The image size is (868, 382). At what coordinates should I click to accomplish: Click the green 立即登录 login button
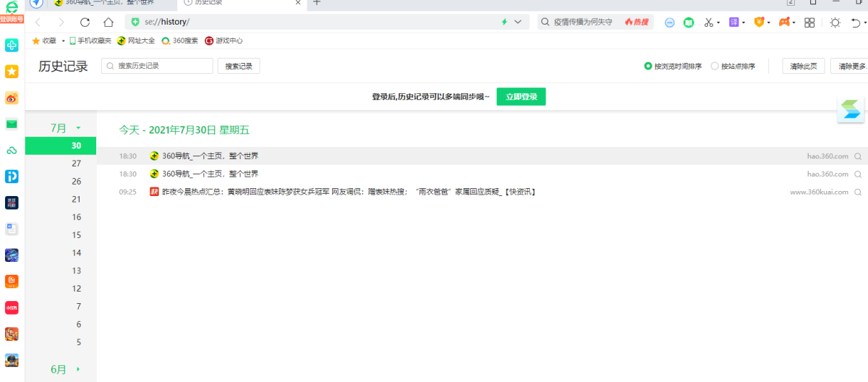click(x=521, y=97)
